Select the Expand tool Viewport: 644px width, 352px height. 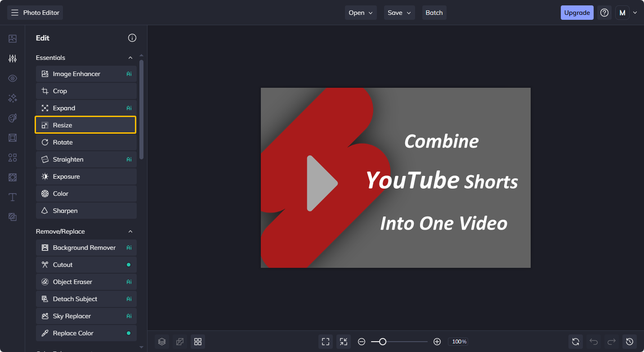tap(86, 108)
